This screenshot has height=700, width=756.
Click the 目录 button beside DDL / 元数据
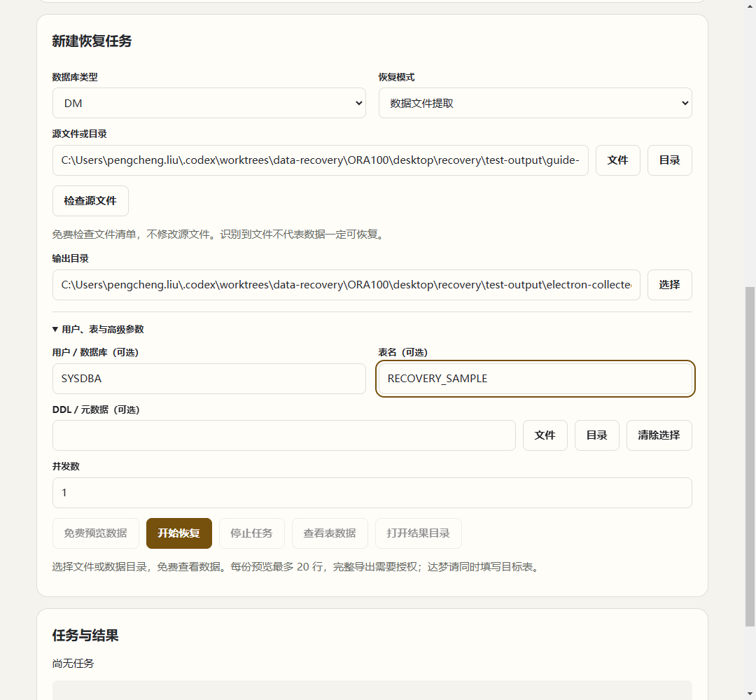point(597,435)
